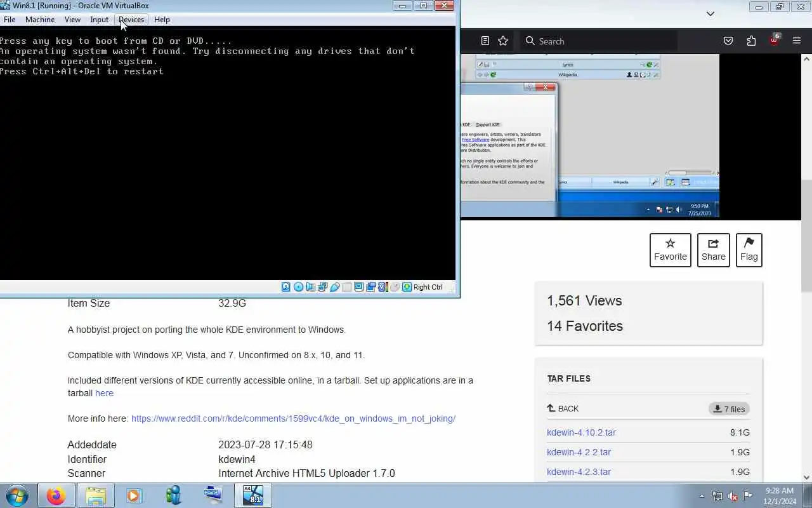
Task: Click the shared folders icon in VM status bar
Action: [346, 287]
